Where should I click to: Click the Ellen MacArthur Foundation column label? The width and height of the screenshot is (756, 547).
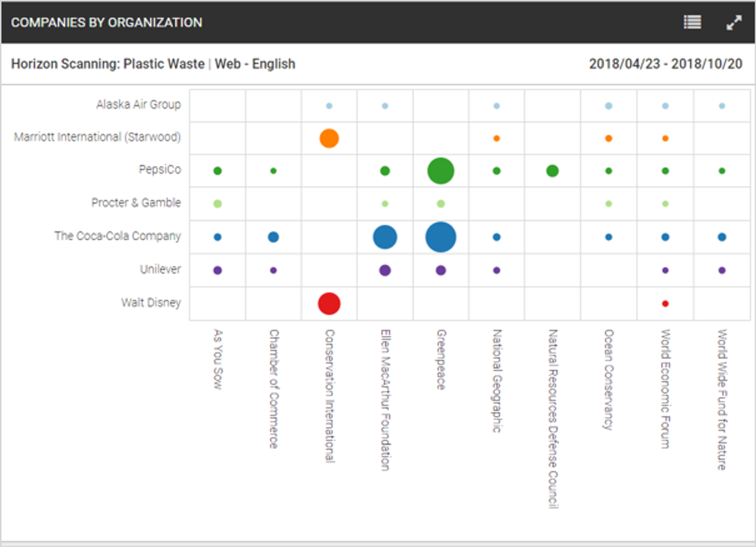(385, 400)
